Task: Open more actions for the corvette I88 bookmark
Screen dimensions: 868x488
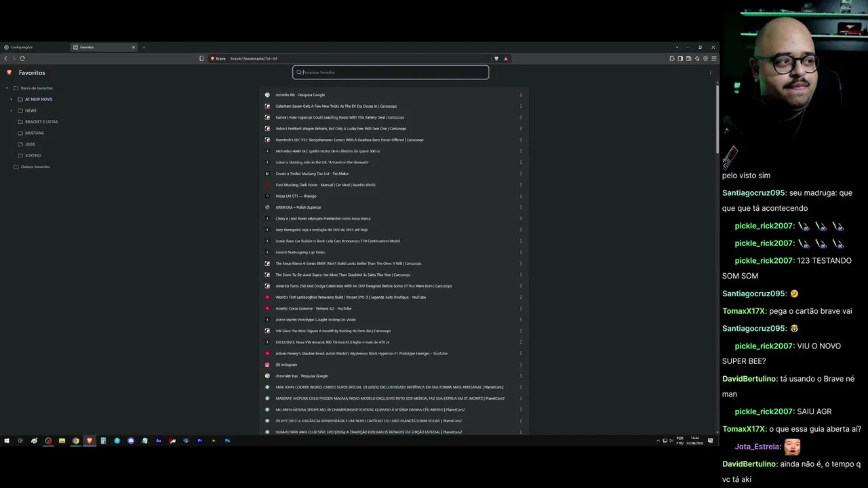Action: (x=521, y=95)
